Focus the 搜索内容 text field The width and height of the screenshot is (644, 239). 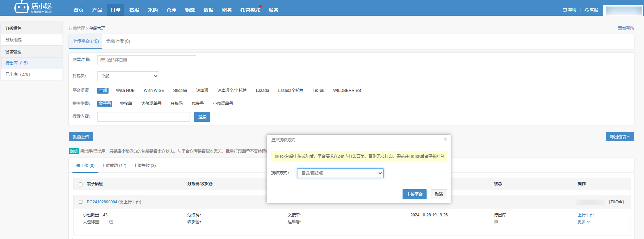point(144,117)
